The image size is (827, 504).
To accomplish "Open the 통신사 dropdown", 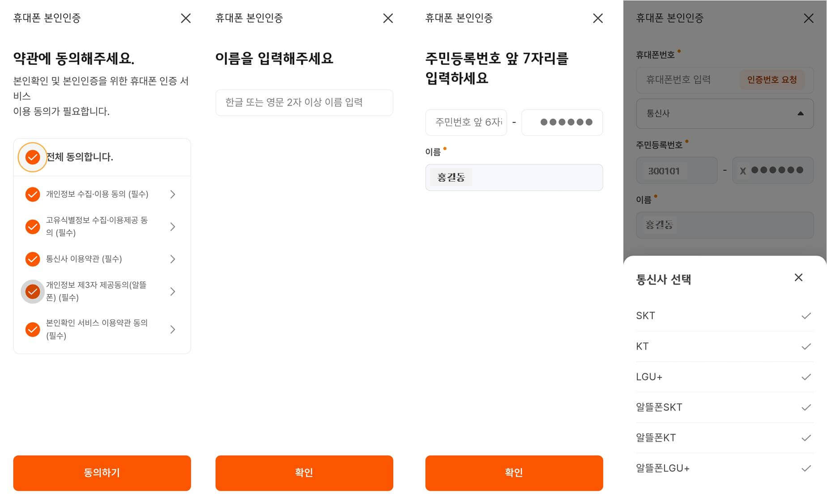I will coord(725,114).
